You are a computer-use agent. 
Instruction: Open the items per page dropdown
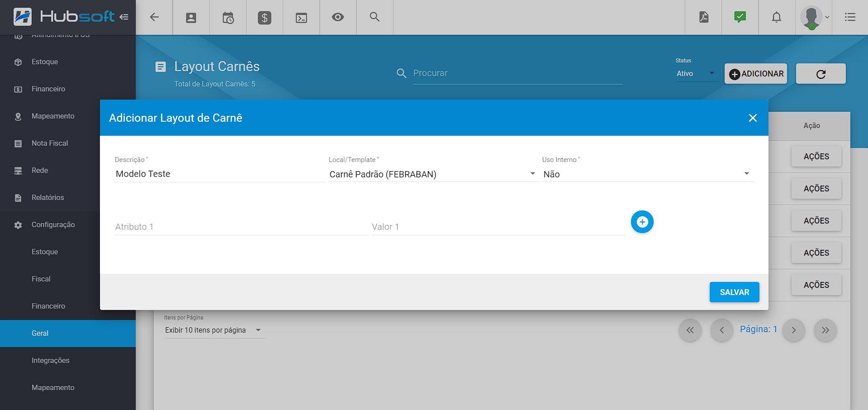[213, 330]
